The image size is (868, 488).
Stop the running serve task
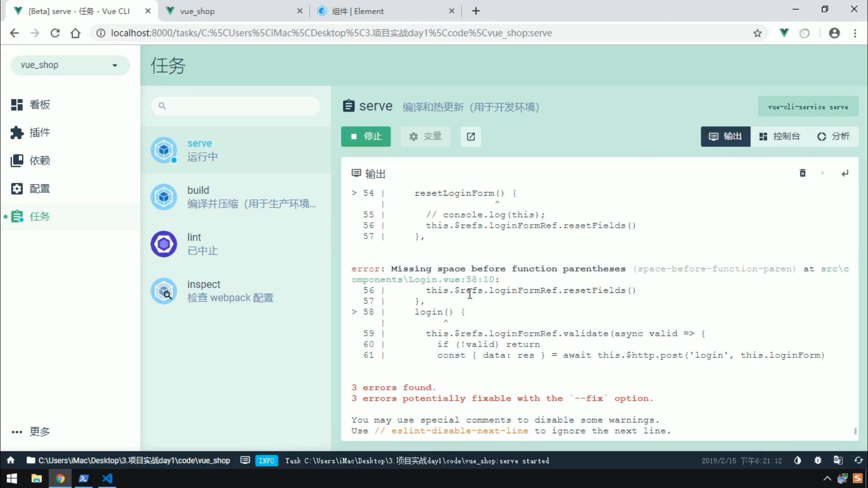click(x=366, y=136)
